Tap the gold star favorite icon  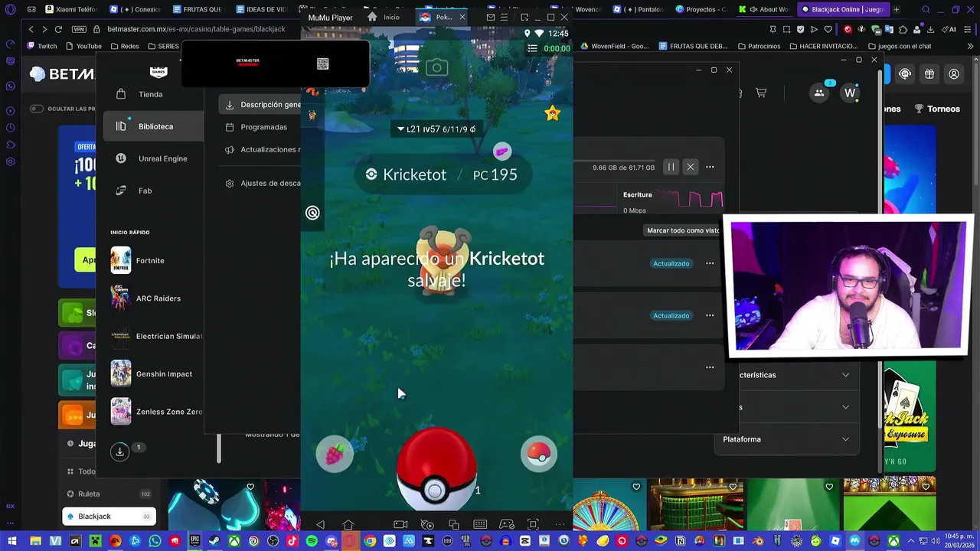(x=552, y=113)
